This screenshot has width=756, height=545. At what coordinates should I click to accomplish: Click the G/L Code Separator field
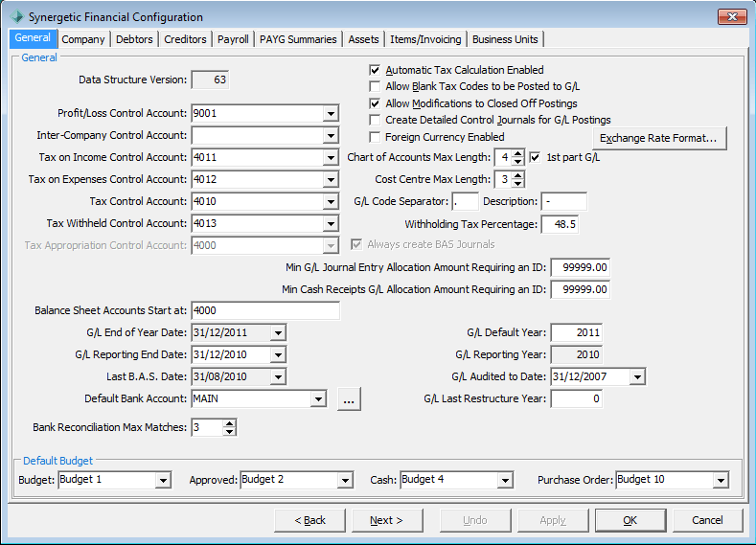click(466, 202)
